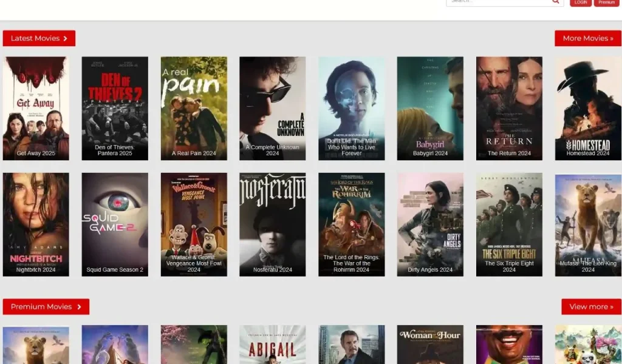
Task: Open War of the Rohirrim poster
Action: pyautogui.click(x=352, y=224)
